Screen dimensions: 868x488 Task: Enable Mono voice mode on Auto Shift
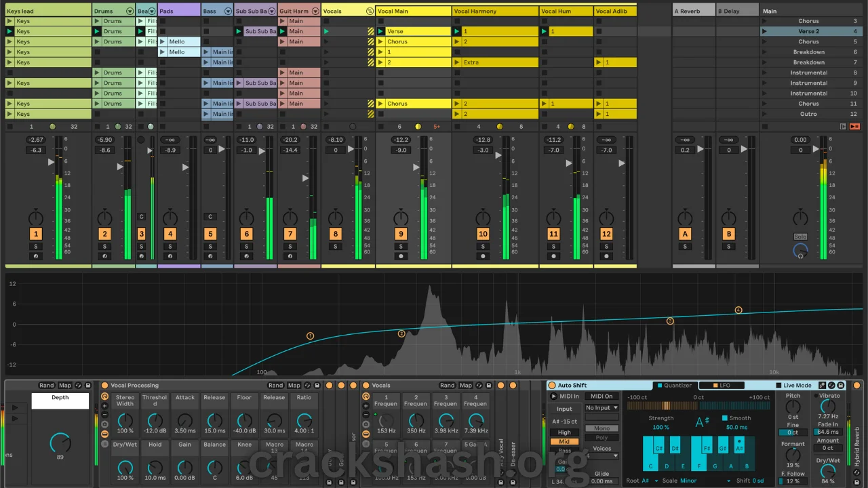click(x=601, y=428)
